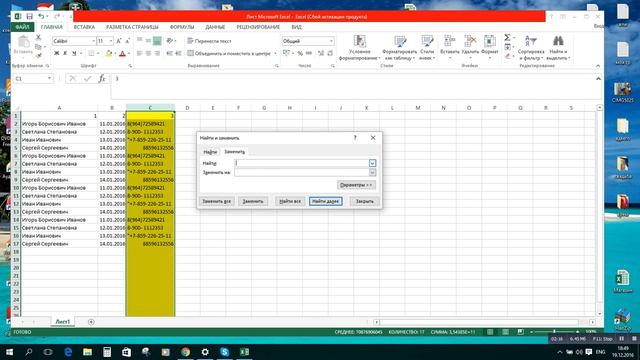Open the number format Общий dropdown

click(x=331, y=41)
